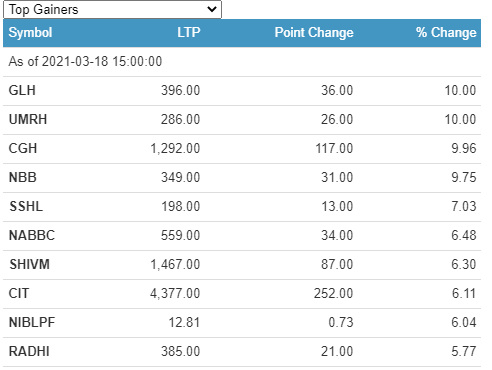Open the NABBC symbol entry
This screenshot has width=492, height=370.
(32, 235)
